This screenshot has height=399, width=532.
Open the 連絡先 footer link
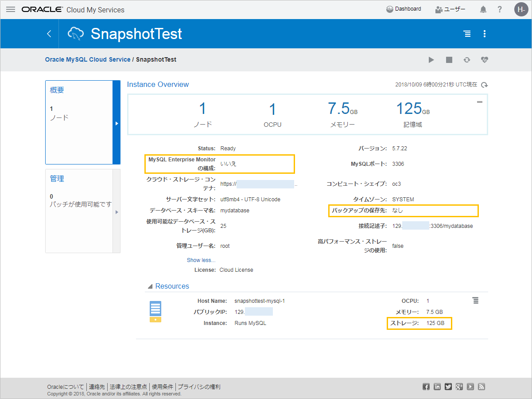tap(97, 387)
